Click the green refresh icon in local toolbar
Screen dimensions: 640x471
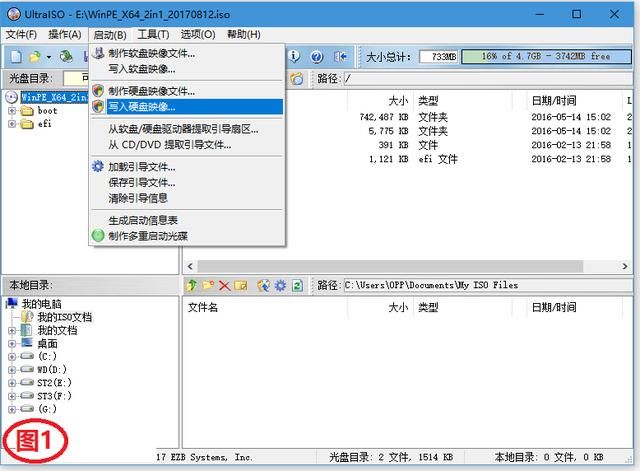(298, 285)
